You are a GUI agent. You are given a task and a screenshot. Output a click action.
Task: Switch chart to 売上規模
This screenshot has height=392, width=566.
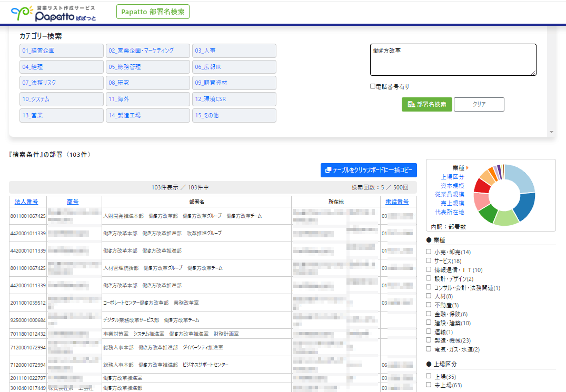(452, 203)
